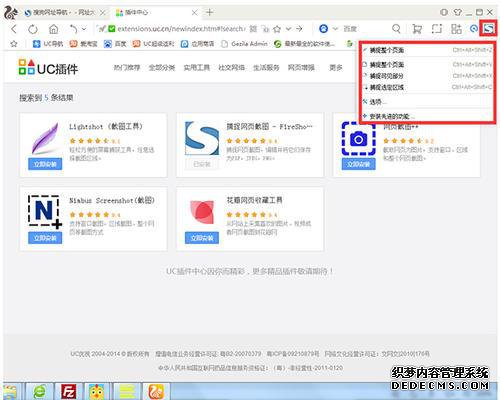Viewport: 500px width, 400px height.
Task: Click the blue search engine logo icon
Action: pyautogui.click(x=323, y=29)
